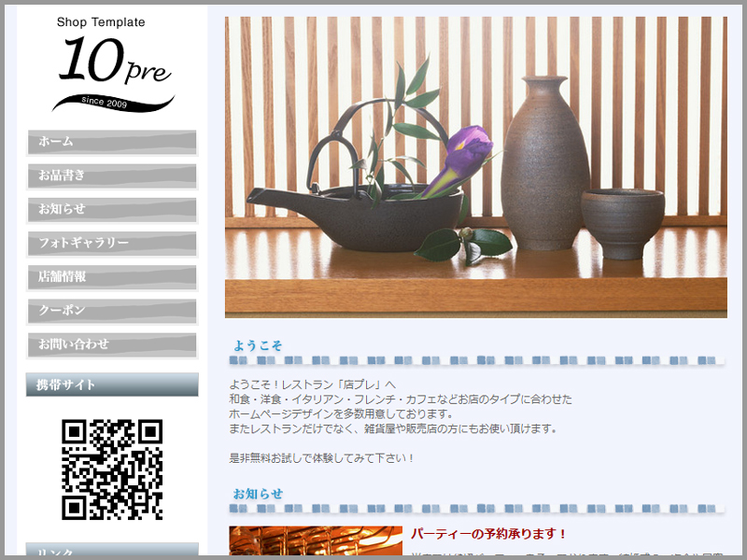Open the クーポン menu item
The image size is (747, 560).
click(112, 311)
